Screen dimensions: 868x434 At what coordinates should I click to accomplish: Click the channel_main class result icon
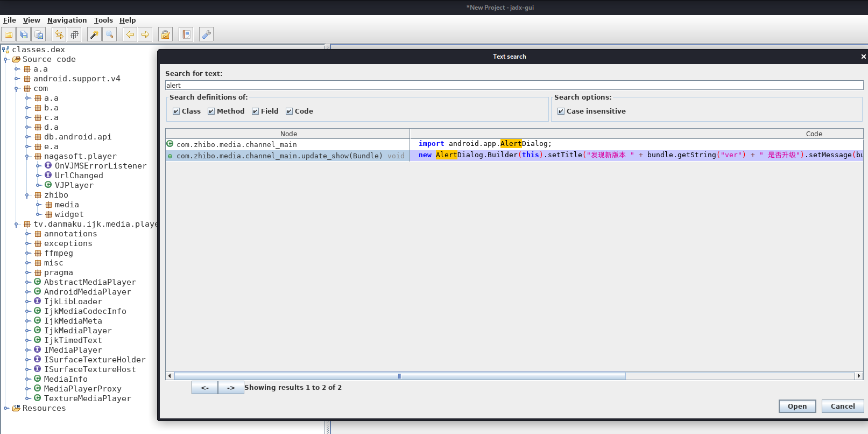pyautogui.click(x=170, y=144)
